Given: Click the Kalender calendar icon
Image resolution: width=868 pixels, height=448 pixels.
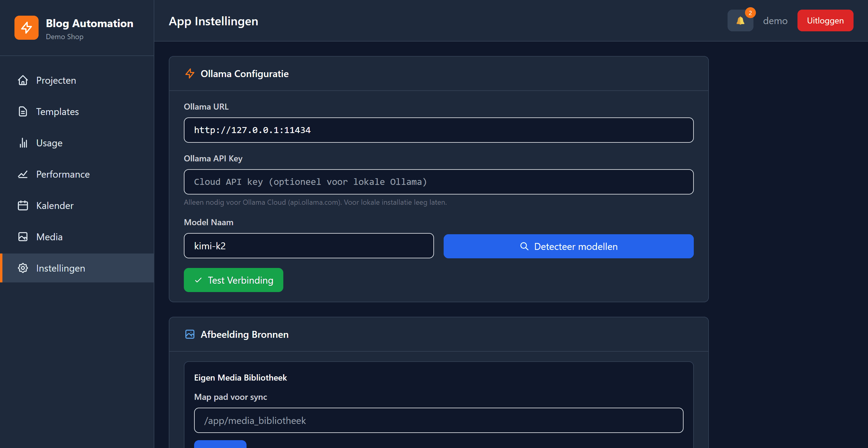Looking at the screenshot, I should [x=23, y=205].
